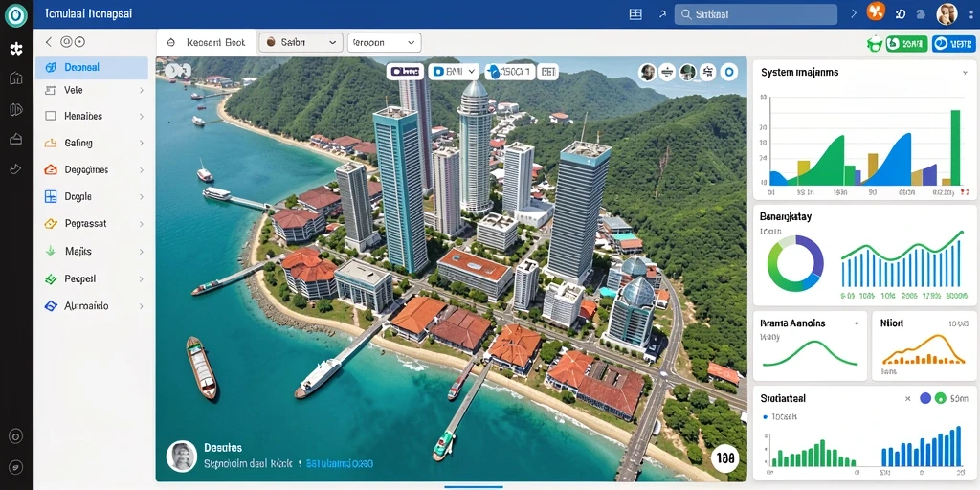Switch to the Keosant Book tab
The width and height of the screenshot is (980, 490).
coord(207,43)
